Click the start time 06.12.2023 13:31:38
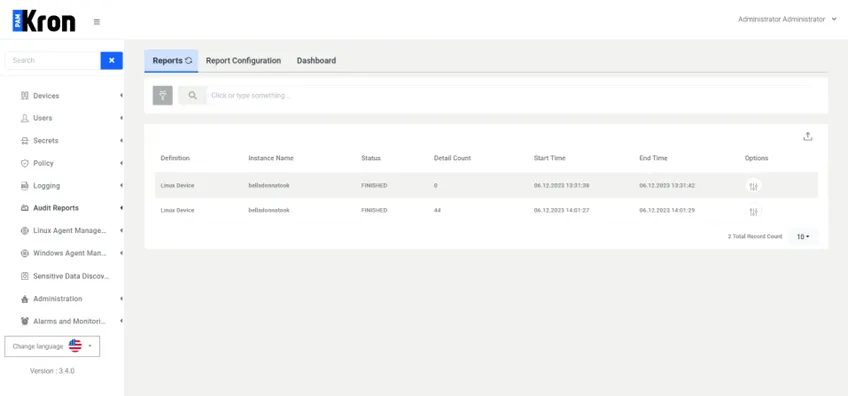This screenshot has height=396, width=848. [x=561, y=186]
